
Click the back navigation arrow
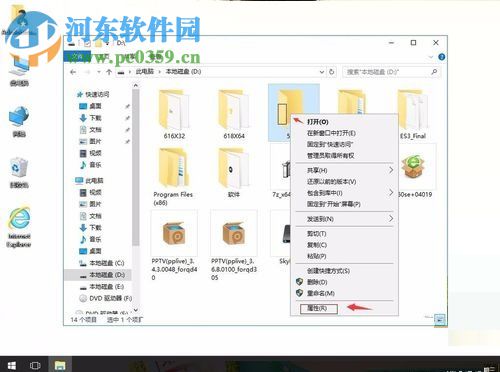(x=73, y=72)
